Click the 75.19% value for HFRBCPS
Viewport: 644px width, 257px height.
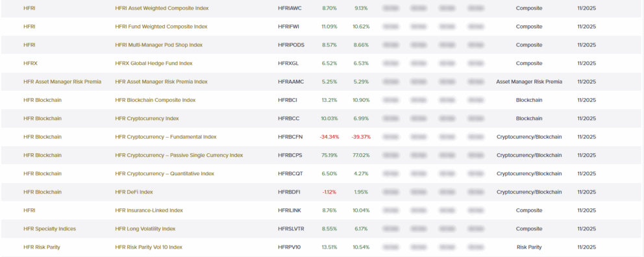tap(329, 155)
